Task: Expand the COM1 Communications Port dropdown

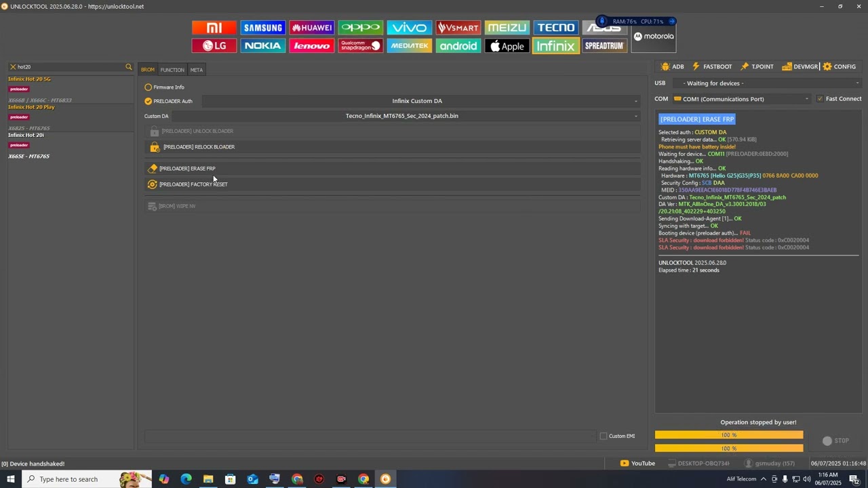Action: pyautogui.click(x=741, y=99)
